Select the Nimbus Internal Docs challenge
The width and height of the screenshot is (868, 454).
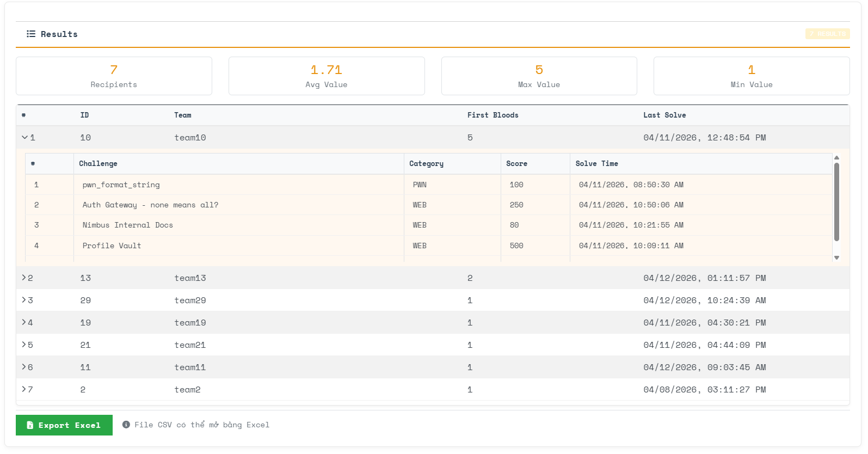[127, 225]
